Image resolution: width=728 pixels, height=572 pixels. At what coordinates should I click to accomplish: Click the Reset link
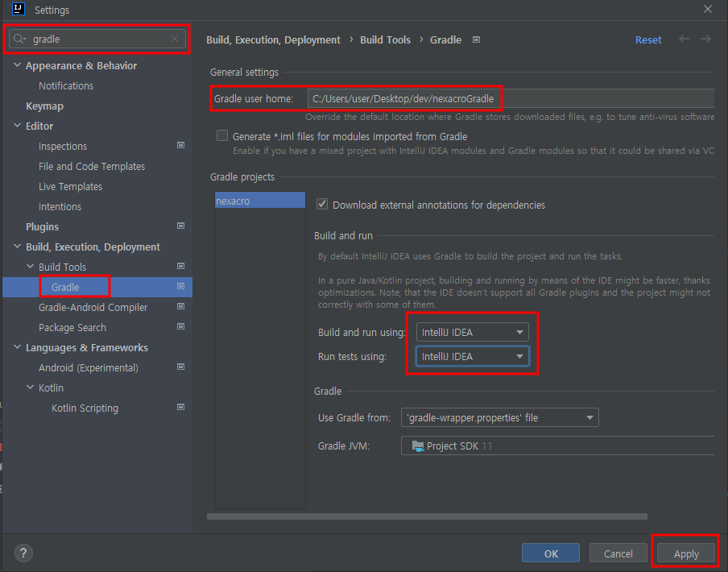[x=648, y=40]
